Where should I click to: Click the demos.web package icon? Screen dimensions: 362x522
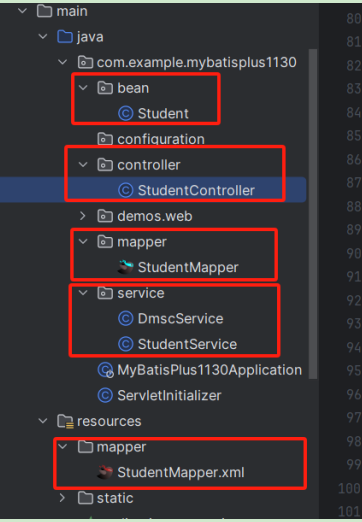pos(105,216)
